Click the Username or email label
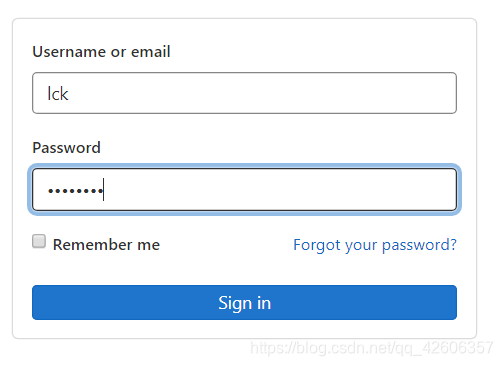This screenshot has height=366, width=503. tap(101, 52)
